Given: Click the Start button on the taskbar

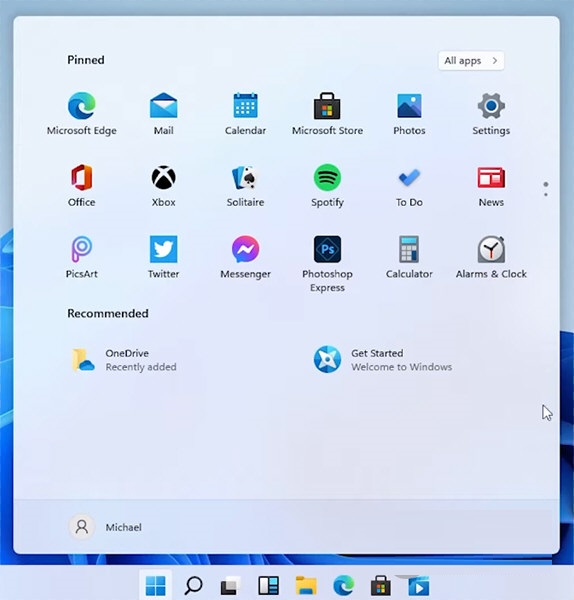Looking at the screenshot, I should click(156, 585).
